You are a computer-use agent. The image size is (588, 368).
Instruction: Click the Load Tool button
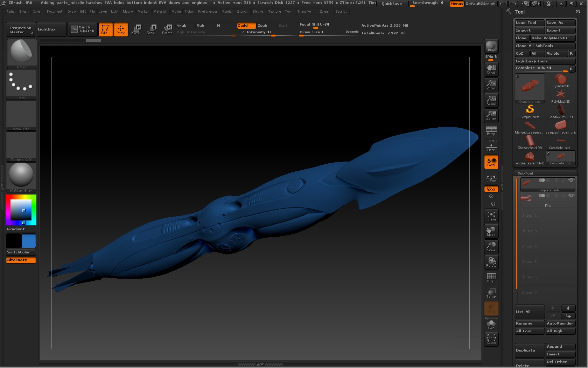[530, 22]
